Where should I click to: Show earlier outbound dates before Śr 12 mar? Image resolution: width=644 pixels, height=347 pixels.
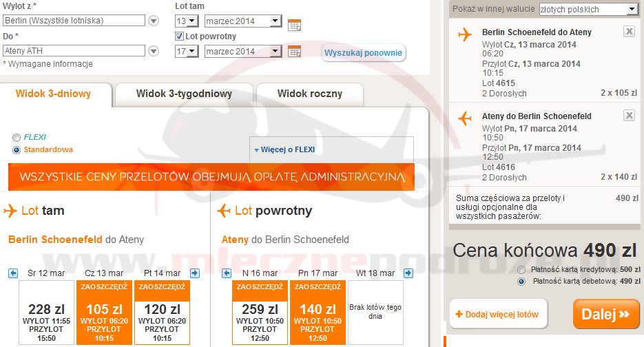(13, 273)
